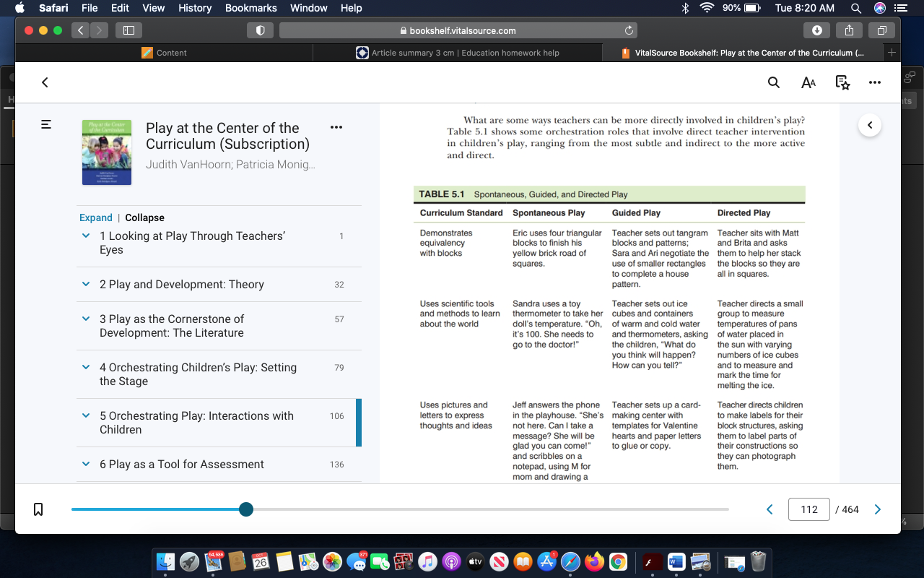
Task: Go to next page arrow
Action: coord(878,509)
